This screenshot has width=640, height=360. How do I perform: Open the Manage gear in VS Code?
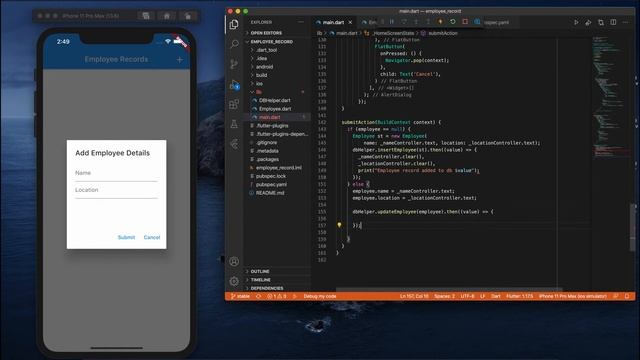(234, 281)
